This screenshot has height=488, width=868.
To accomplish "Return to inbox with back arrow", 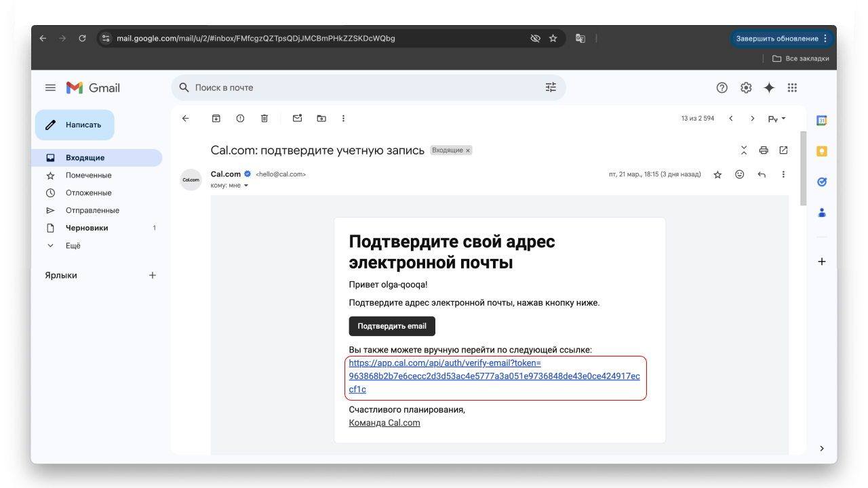I will coord(186,118).
